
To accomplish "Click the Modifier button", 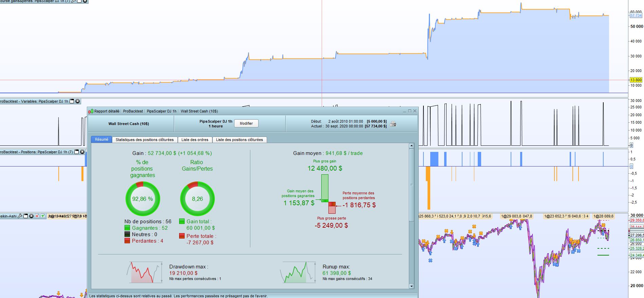I will [x=246, y=123].
